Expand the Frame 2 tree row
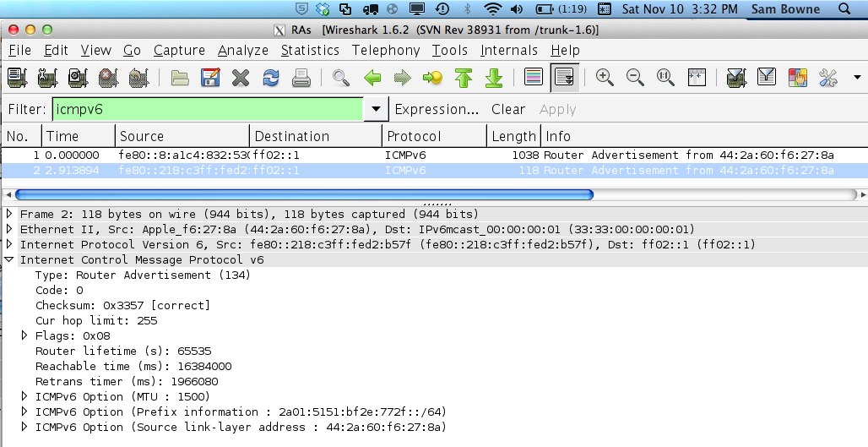 coord(8,214)
